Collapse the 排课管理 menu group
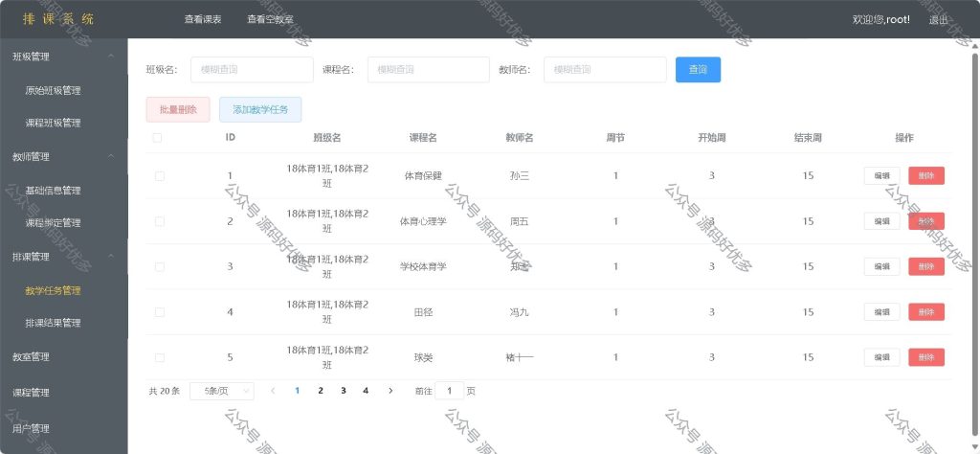The height and width of the screenshot is (454, 980). pyautogui.click(x=111, y=257)
